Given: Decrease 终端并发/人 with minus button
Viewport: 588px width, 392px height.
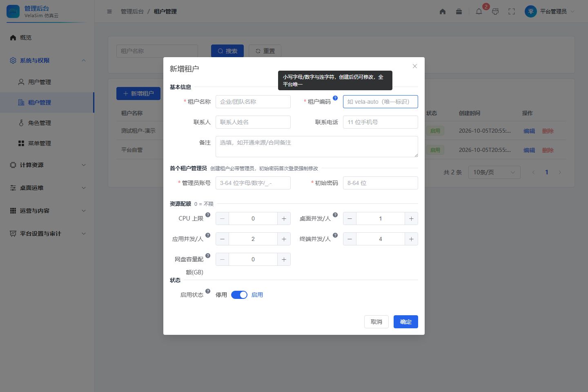Looking at the screenshot, I should pos(350,239).
